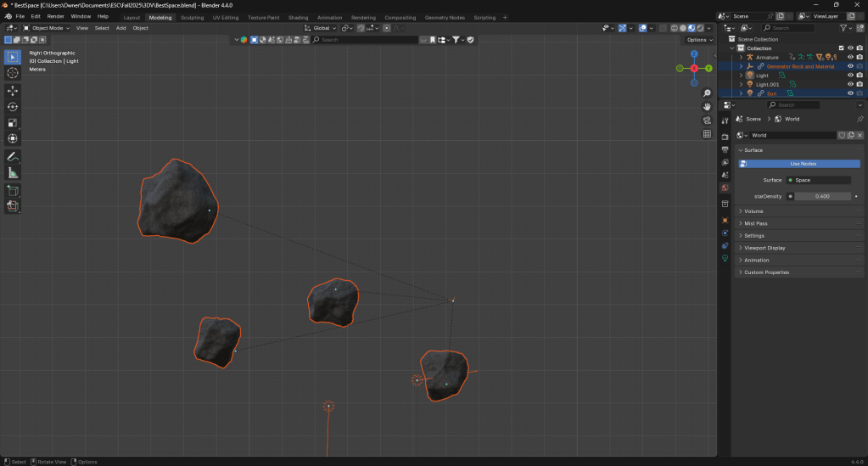Select the Move tool in left toolbar
The image size is (868, 466).
click(x=13, y=90)
